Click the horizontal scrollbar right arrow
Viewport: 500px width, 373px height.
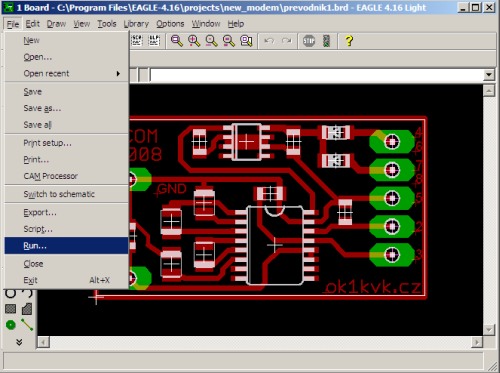(x=477, y=342)
